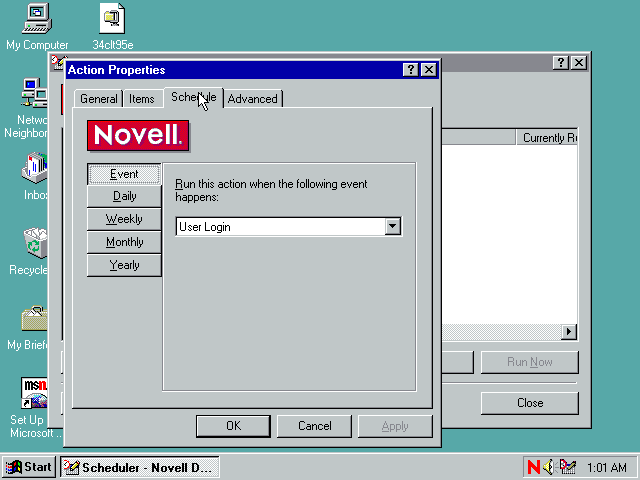
Task: Click Run Now in Scheduler window
Action: (x=530, y=362)
